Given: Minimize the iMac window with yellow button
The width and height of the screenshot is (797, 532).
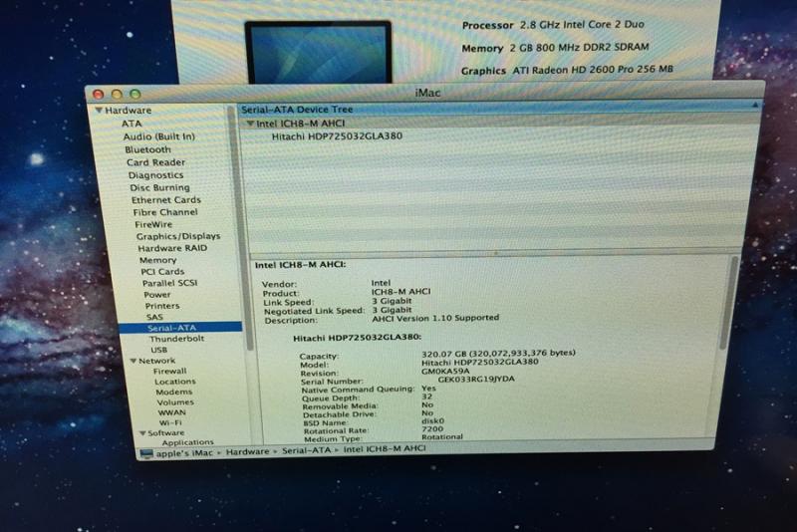Looking at the screenshot, I should coord(117,95).
